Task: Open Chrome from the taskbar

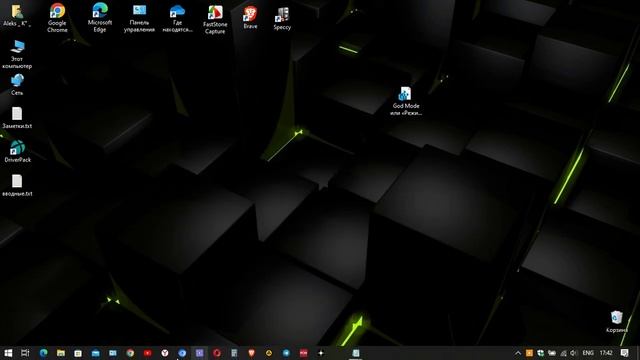Action: (130, 353)
